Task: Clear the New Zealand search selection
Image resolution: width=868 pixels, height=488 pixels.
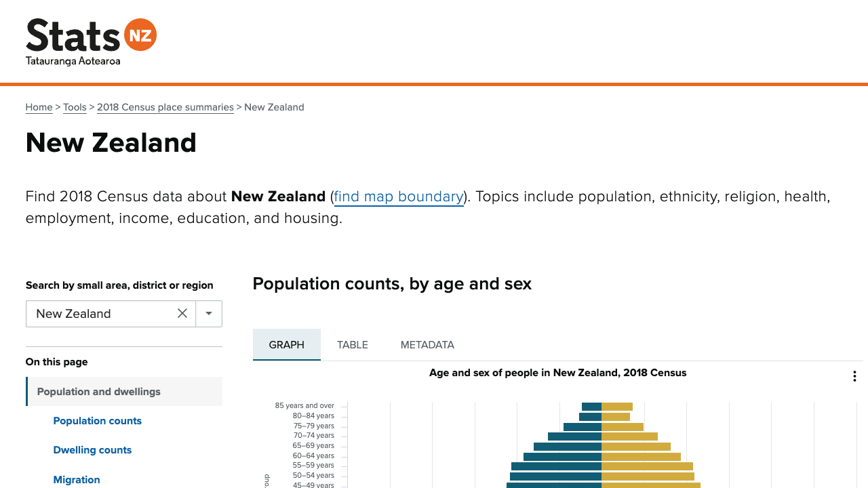Action: (182, 313)
